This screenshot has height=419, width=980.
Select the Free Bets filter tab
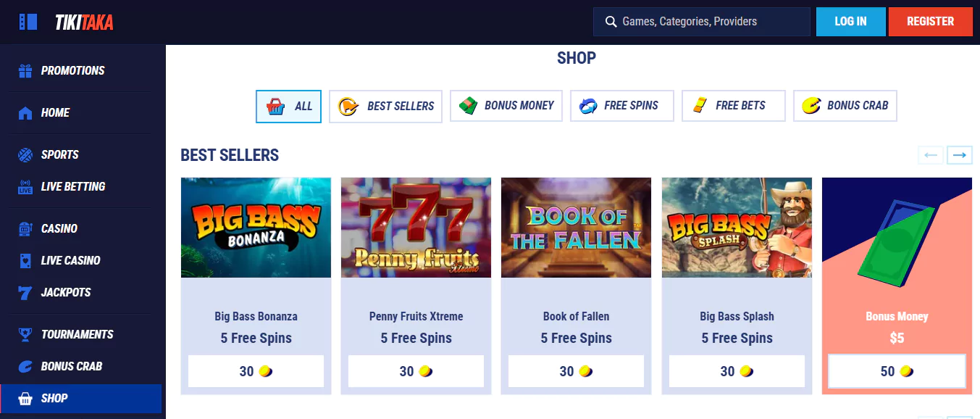[x=734, y=107]
